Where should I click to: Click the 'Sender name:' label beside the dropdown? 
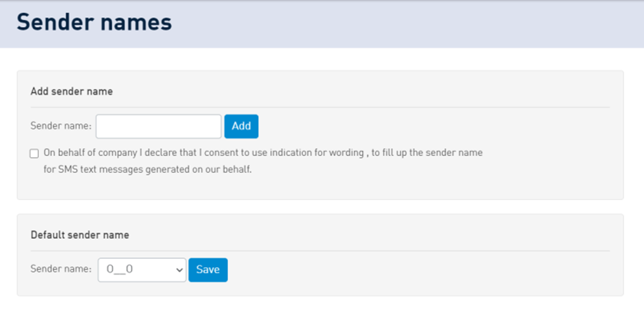click(60, 269)
